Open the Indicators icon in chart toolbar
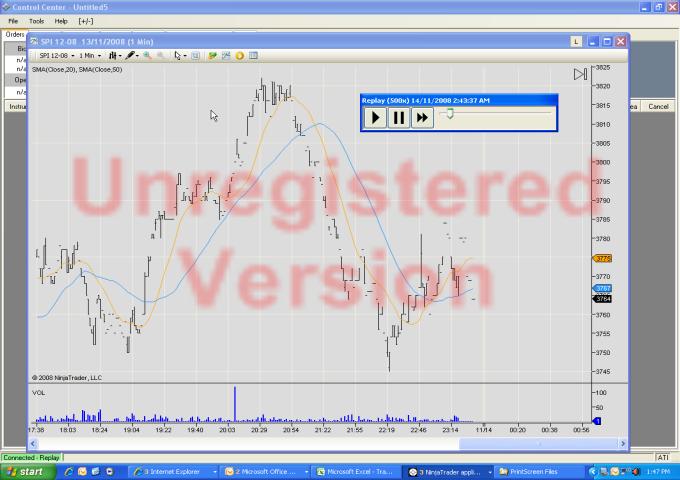The height and width of the screenshot is (480, 680). pyautogui.click(x=226, y=56)
